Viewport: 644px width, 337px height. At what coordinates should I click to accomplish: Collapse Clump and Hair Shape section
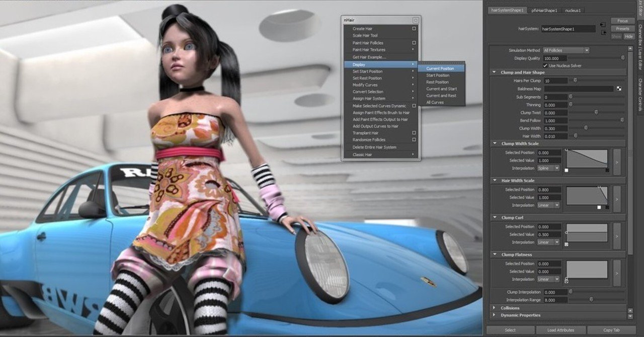(494, 73)
